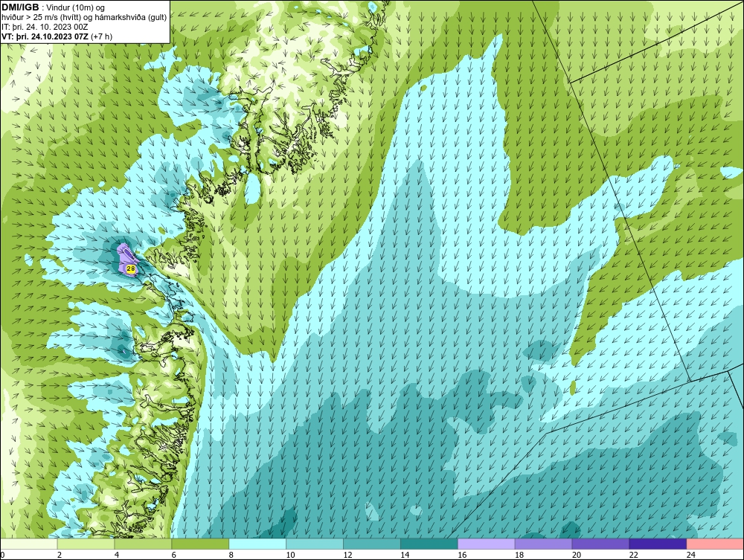This screenshot has width=744, height=560.
Task: Select the 18–20 m/s medium purple swatch
Action: click(x=543, y=544)
